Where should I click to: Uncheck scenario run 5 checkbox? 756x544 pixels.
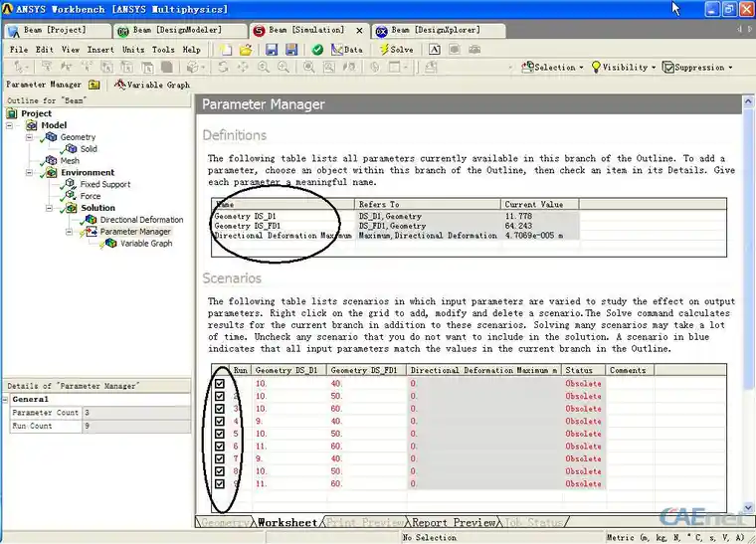click(x=220, y=434)
